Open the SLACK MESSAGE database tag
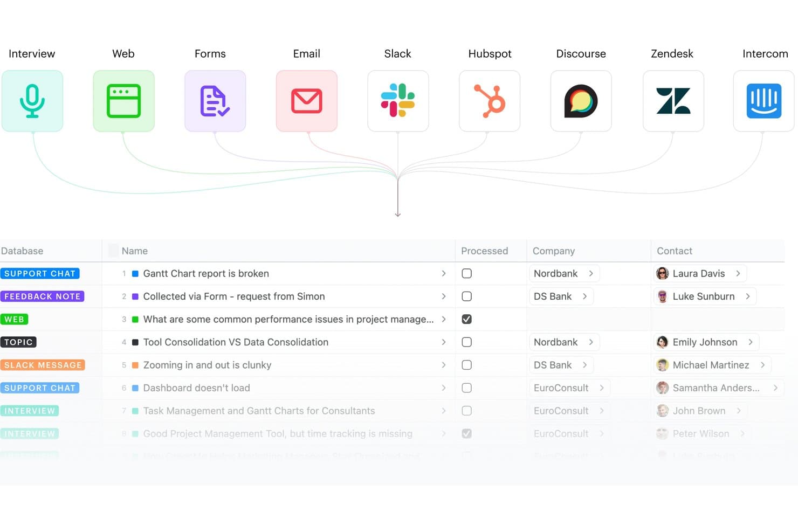Image resolution: width=798 pixels, height=532 pixels. click(43, 365)
